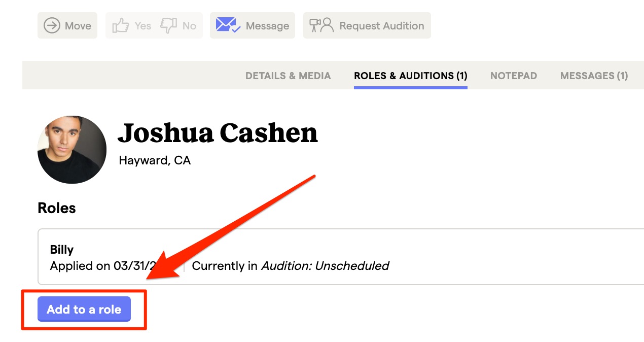Screen dimensions: 644x342
Task: Select the Roles & Auditions tab
Action: pyautogui.click(x=411, y=76)
